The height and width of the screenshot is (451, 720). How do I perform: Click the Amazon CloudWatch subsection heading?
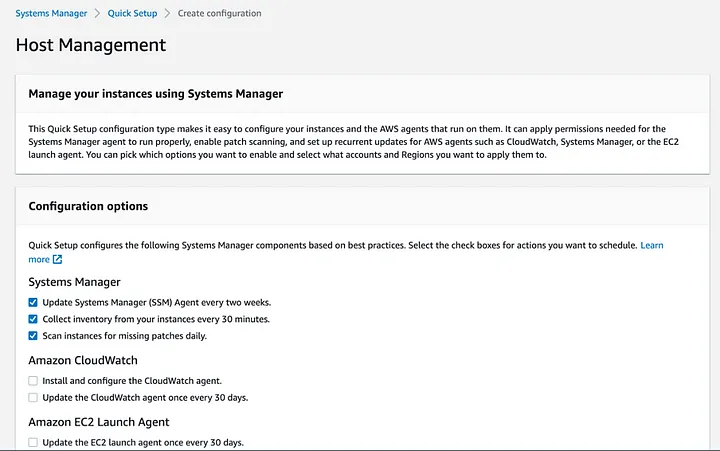tap(83, 360)
